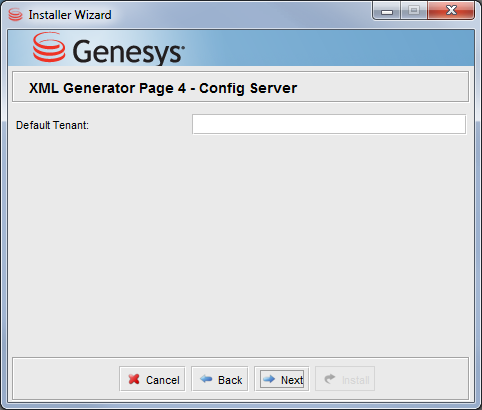Screen dimensions: 482x410
Task: Click the disabled Install button
Action: click(x=345, y=379)
